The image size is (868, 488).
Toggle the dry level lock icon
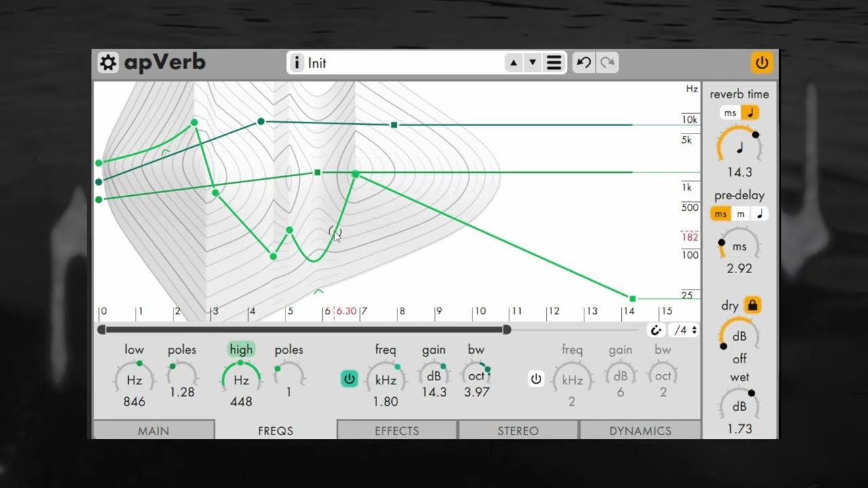click(752, 305)
